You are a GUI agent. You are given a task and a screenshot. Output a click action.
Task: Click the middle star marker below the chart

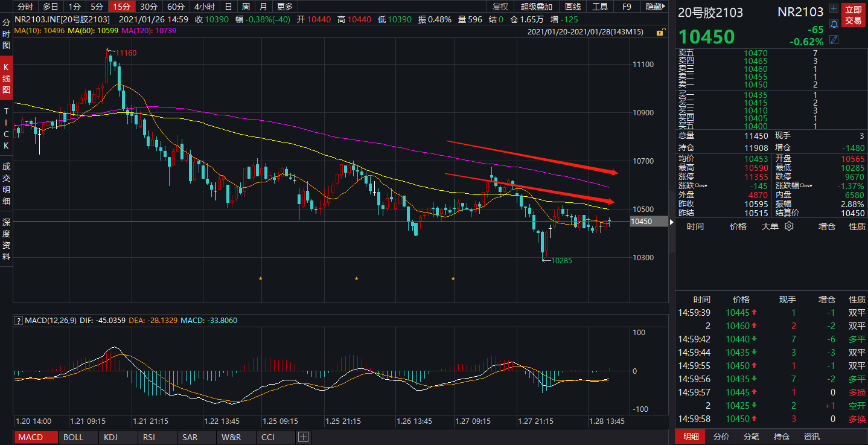point(357,278)
